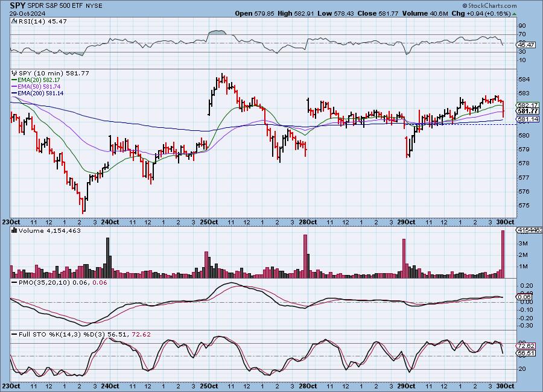Click the tallest volume bar at 30Oct
Screen dimensions: 543x392
click(503, 254)
